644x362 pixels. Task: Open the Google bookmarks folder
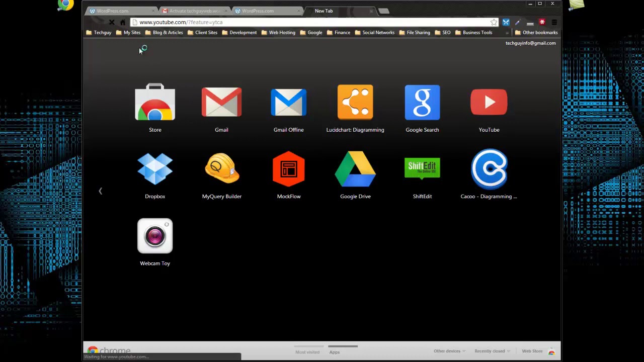point(311,33)
